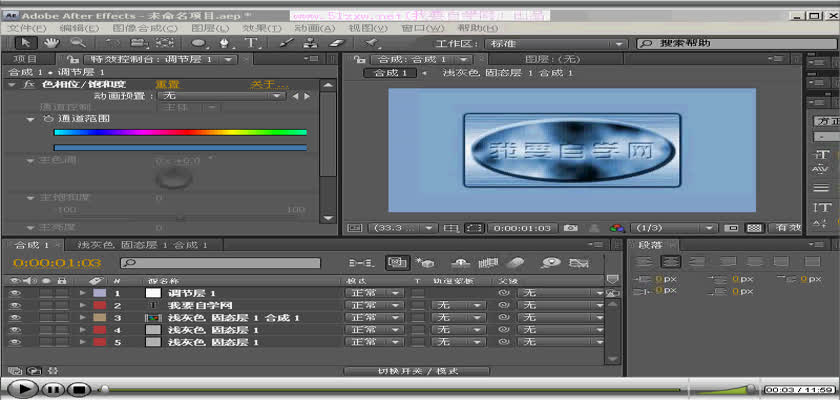Image resolution: width=840 pixels, height=400 pixels.
Task: Click the RGB channel display icon
Action: [x=617, y=228]
